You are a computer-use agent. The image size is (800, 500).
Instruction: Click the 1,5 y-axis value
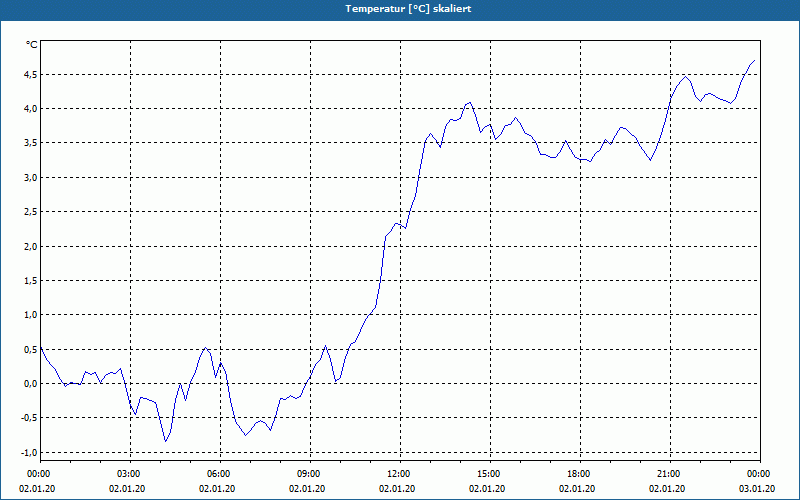pyautogui.click(x=31, y=281)
